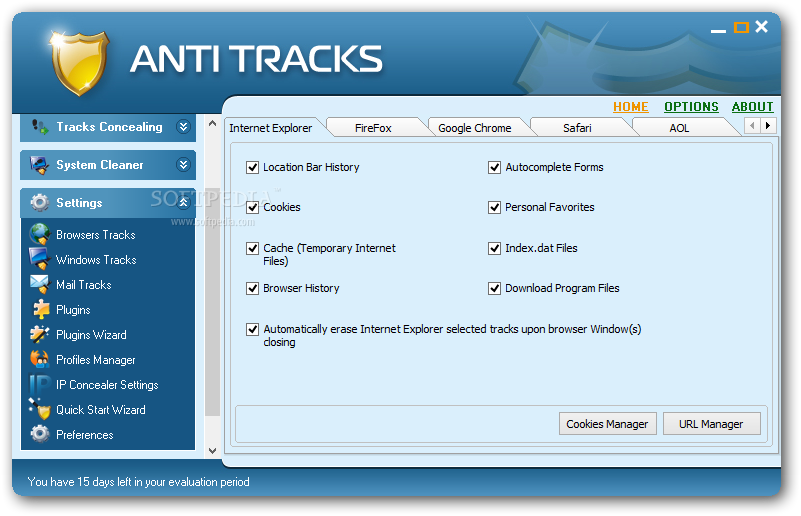Click the sidebar scroll down arrow
Screen dimensions: 801x516
[213, 451]
